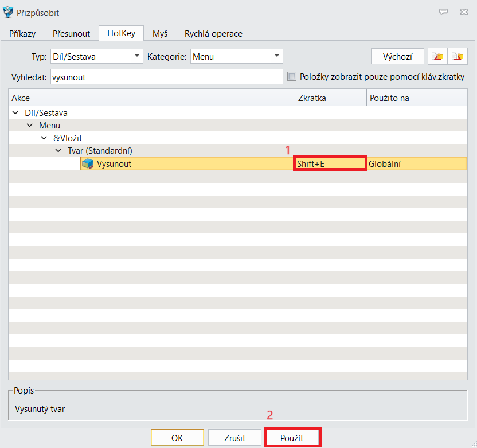Collapse the Tvar (Standardní) tree node
This screenshot has height=448, width=477.
click(58, 151)
